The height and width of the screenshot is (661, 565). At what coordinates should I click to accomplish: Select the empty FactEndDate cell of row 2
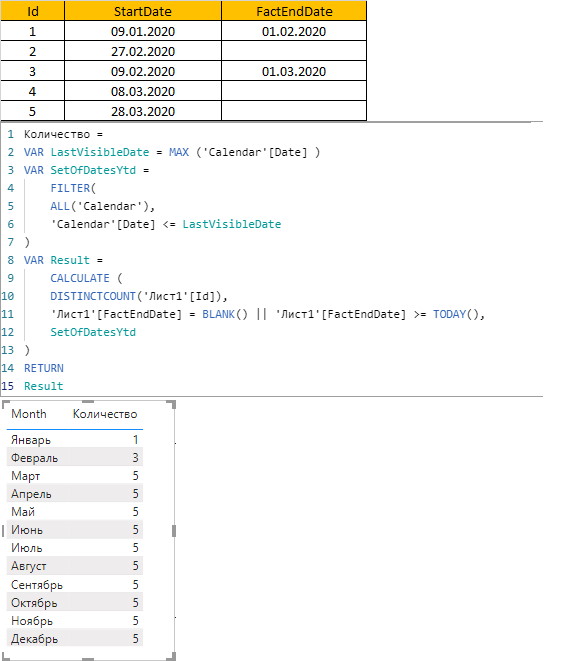294,51
